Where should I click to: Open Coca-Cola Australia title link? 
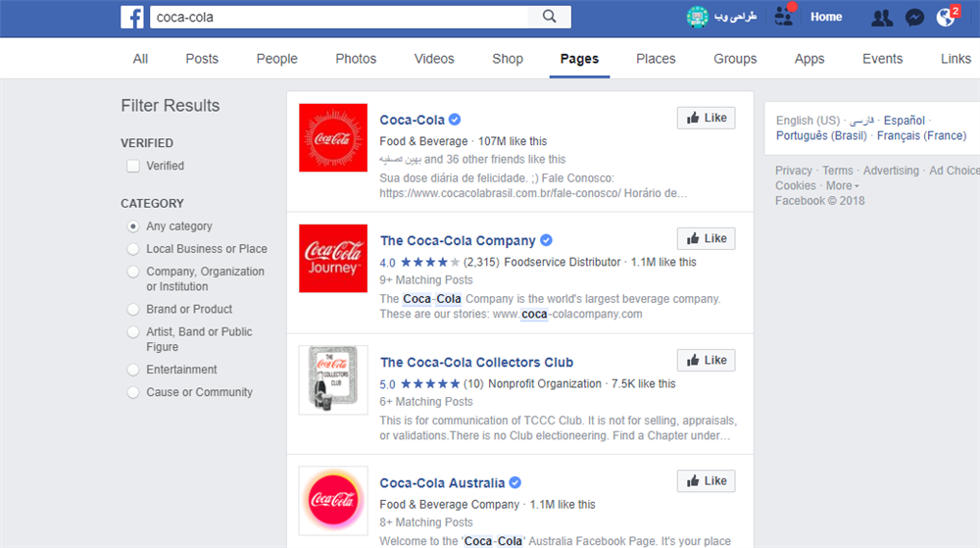442,483
